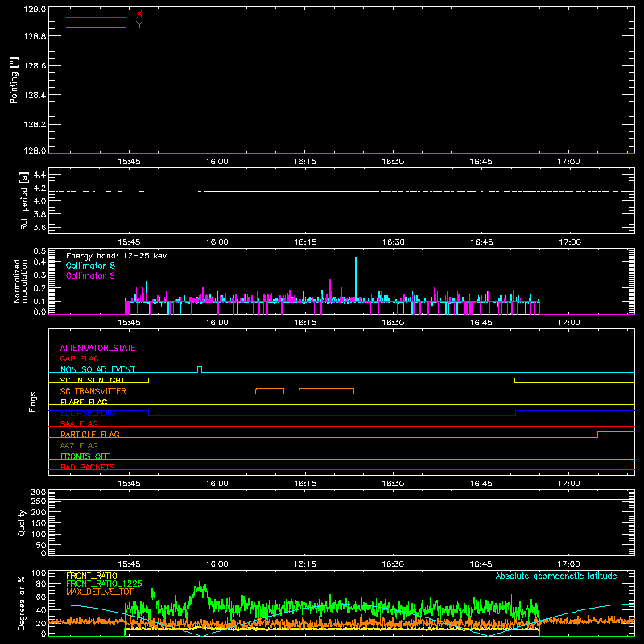Screen dimensions: 644x644
Task: Click the blue ECLIPSE_FLAG label
Action: click(88, 413)
